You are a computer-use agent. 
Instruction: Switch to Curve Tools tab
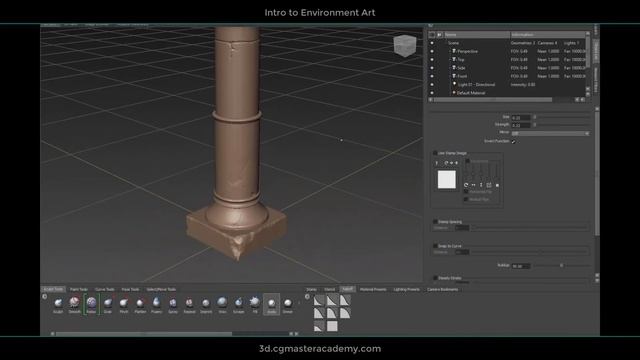pyautogui.click(x=104, y=289)
